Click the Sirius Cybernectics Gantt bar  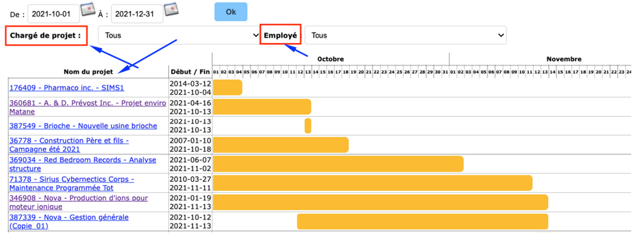[x=373, y=183]
